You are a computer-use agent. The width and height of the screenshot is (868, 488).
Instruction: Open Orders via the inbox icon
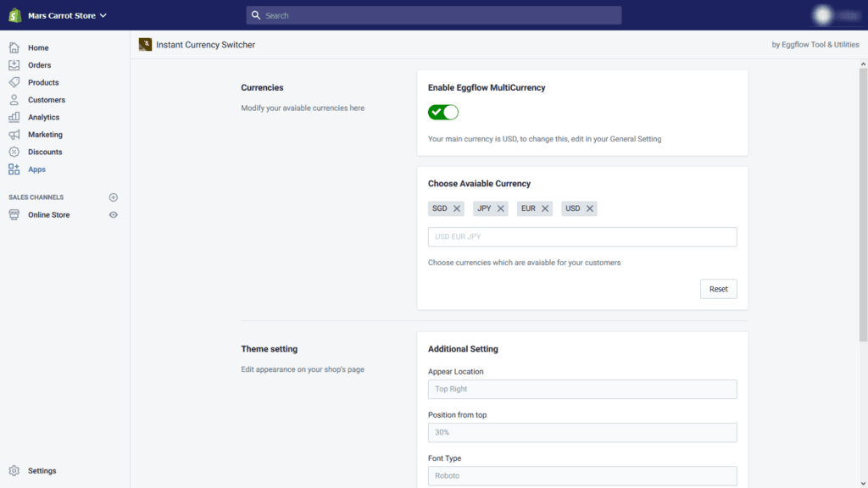coord(14,64)
